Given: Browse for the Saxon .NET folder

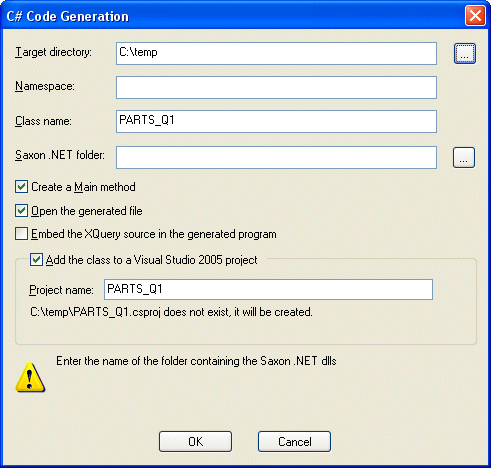Looking at the screenshot, I should point(464,157).
